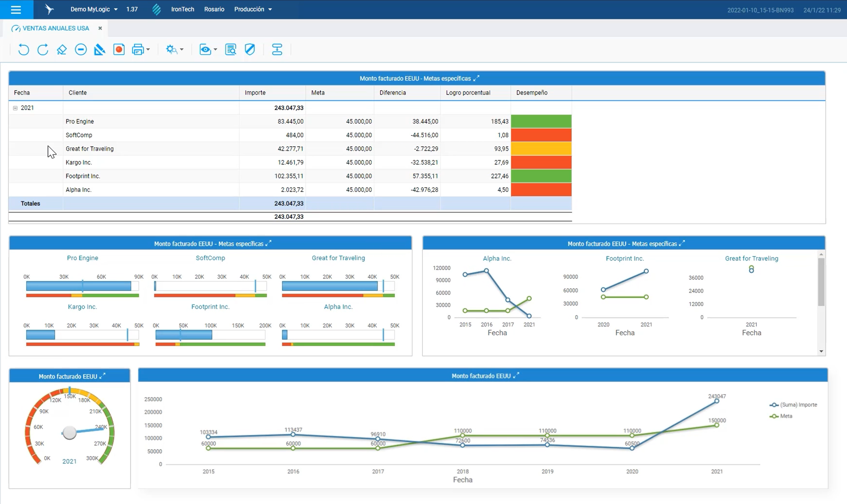Click the redo arrow toolbar icon
847x504 pixels.
pyautogui.click(x=43, y=50)
